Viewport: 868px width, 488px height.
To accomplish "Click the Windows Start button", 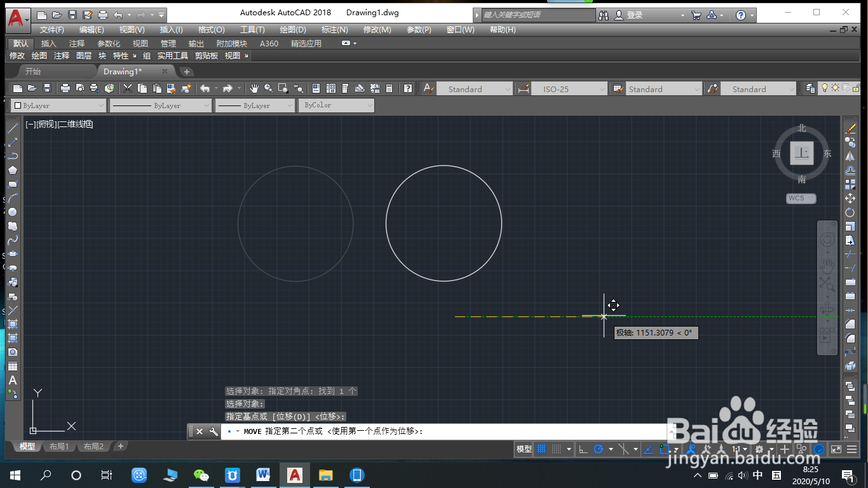I will click(x=15, y=475).
